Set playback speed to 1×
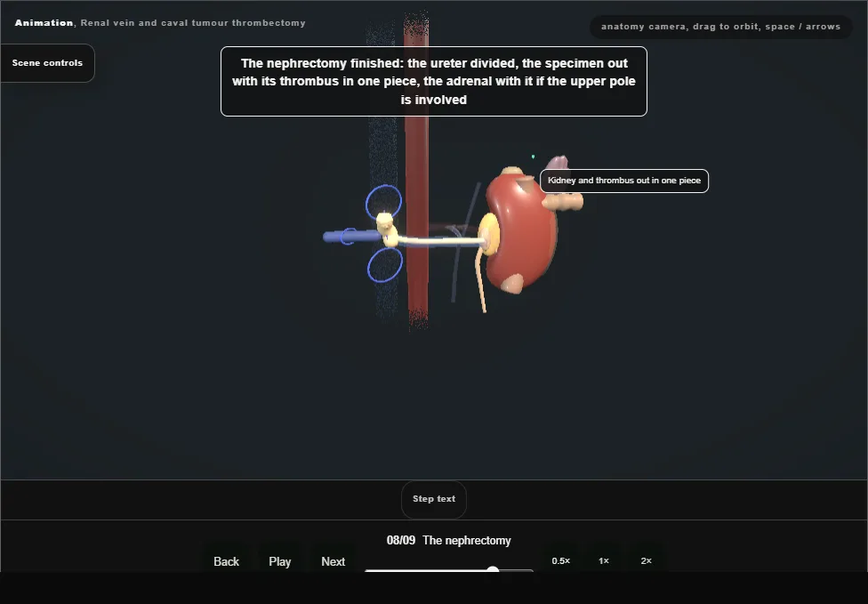Image resolution: width=868 pixels, height=604 pixels. click(x=603, y=560)
